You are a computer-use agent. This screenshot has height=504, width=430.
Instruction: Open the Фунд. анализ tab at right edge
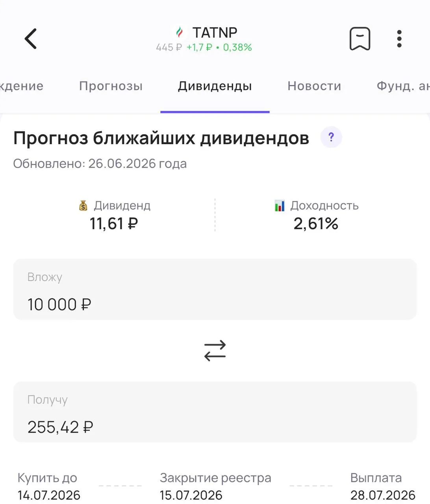(403, 86)
